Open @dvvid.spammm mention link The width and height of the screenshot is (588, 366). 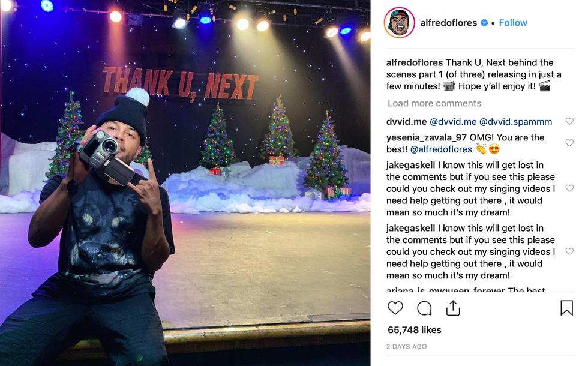pyautogui.click(x=515, y=121)
